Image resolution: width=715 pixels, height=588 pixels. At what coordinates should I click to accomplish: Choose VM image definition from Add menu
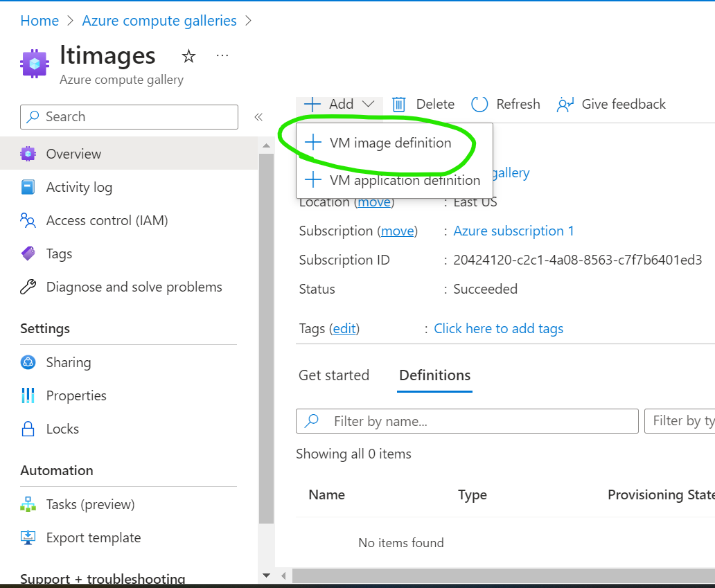394,143
